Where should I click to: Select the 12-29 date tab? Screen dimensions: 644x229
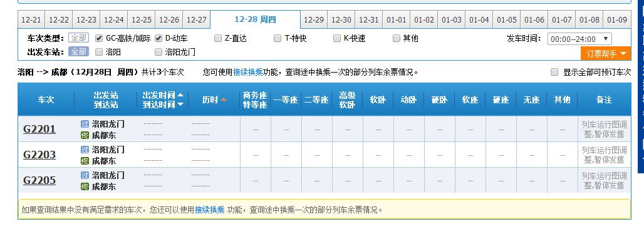click(314, 19)
